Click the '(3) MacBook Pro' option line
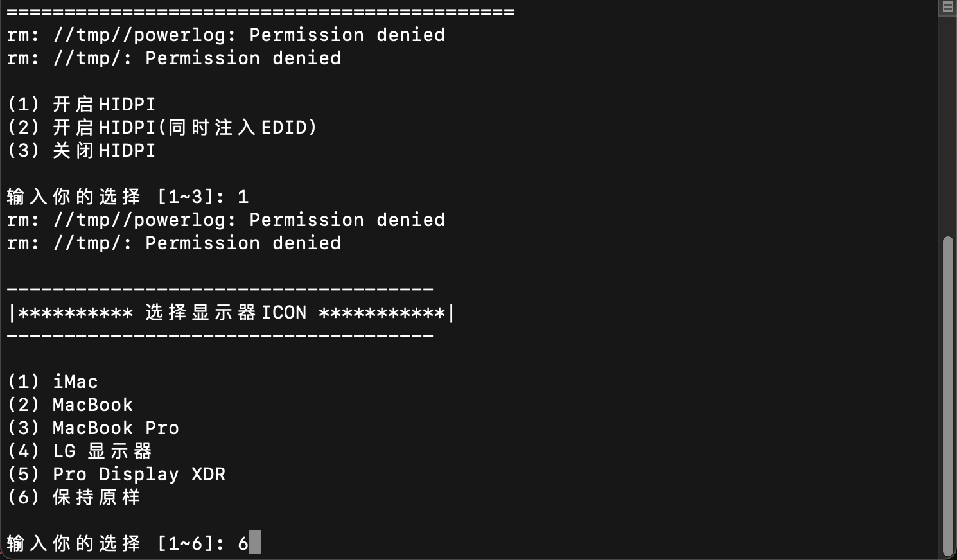The width and height of the screenshot is (957, 560). point(93,428)
